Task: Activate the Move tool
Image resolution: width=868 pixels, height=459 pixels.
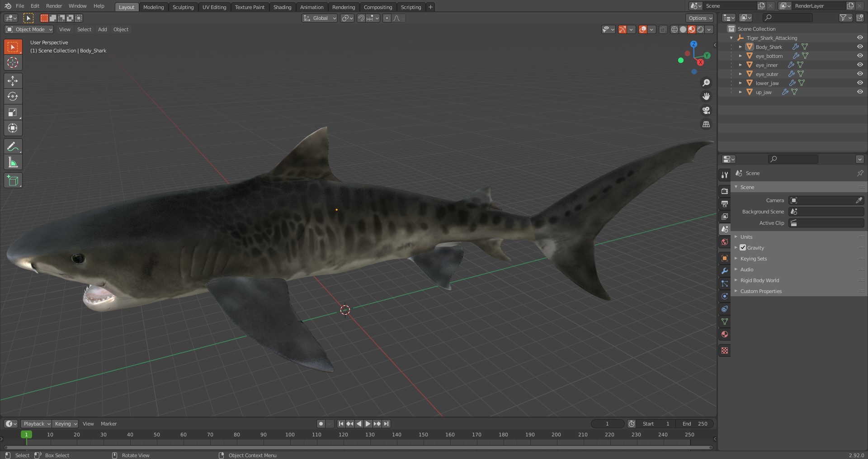Action: coord(13,81)
